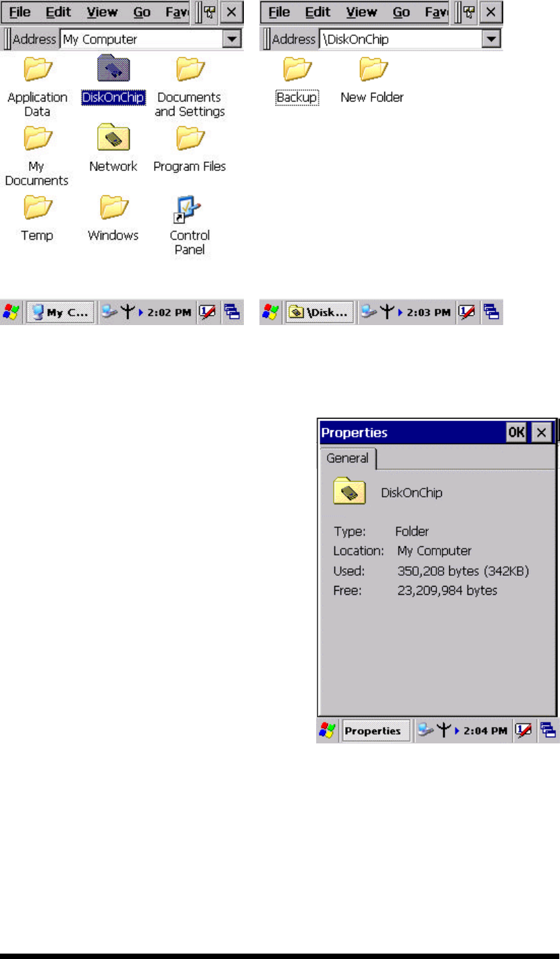This screenshot has width=560, height=959.
Task: Click Address field showing My Computer
Action: 142,39
